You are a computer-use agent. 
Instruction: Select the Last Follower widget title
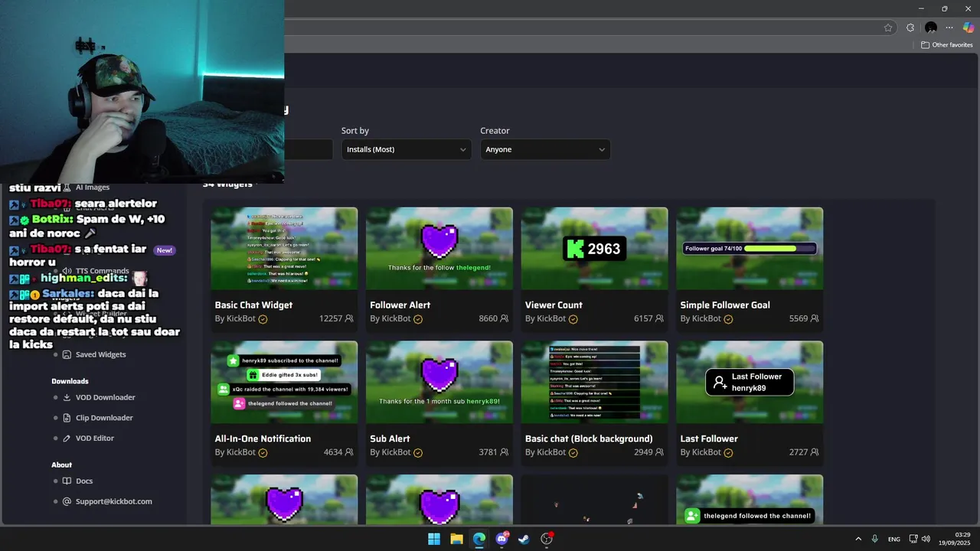[709, 439]
